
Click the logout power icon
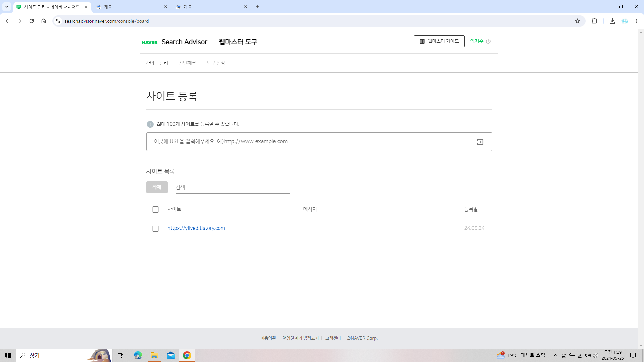pos(488,41)
